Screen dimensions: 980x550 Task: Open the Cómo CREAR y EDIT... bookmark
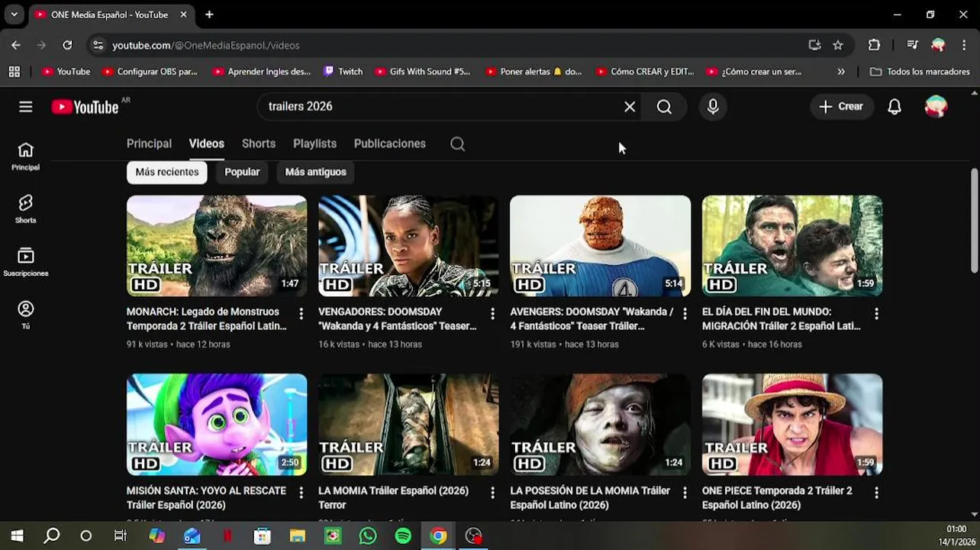click(x=645, y=71)
